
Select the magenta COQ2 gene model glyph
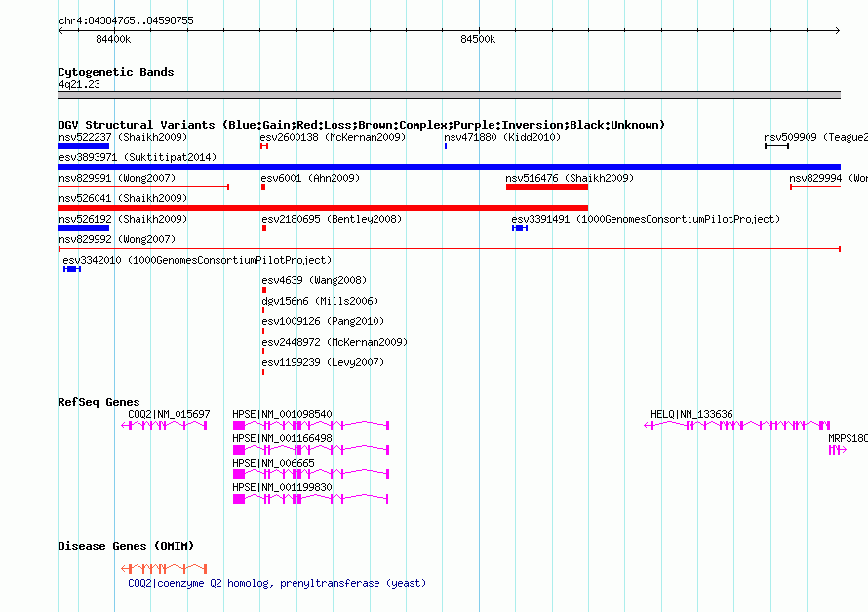(x=164, y=426)
